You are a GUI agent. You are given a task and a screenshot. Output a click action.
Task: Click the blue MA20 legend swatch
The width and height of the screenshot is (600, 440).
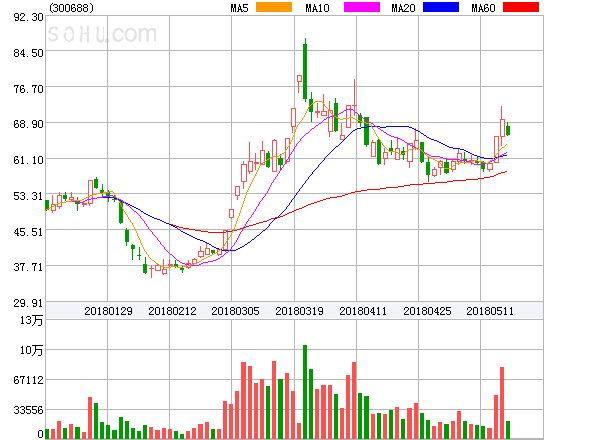pos(441,7)
